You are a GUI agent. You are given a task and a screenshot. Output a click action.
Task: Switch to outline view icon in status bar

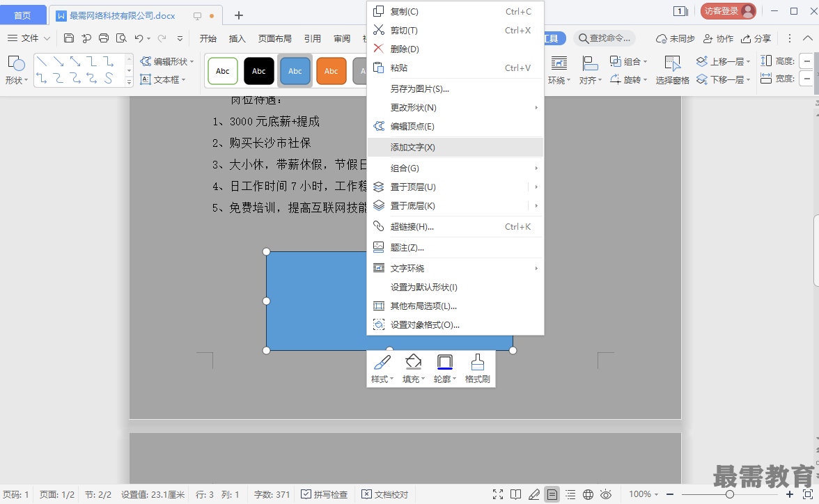pos(570,494)
